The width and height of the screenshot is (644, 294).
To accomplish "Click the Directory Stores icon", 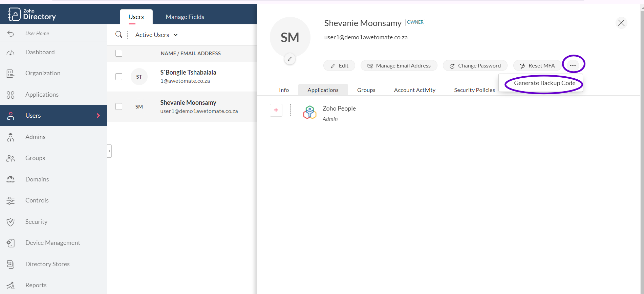I will 10,264.
